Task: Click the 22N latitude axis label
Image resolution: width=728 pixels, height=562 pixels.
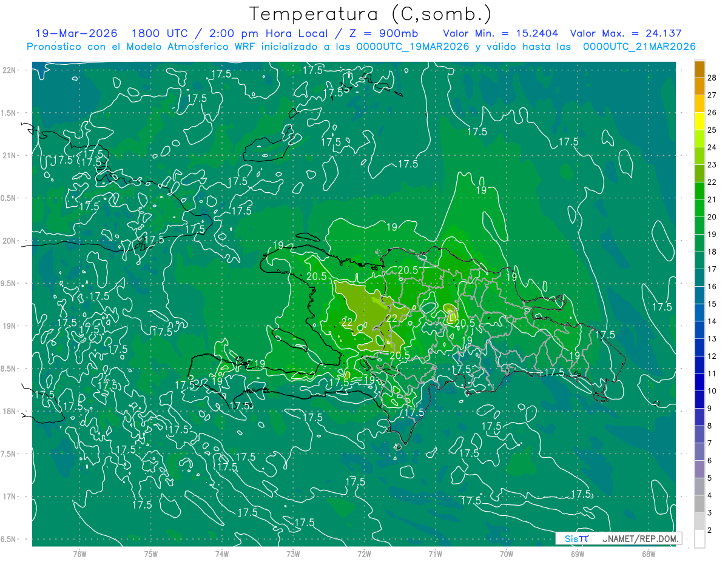Action: click(x=9, y=70)
